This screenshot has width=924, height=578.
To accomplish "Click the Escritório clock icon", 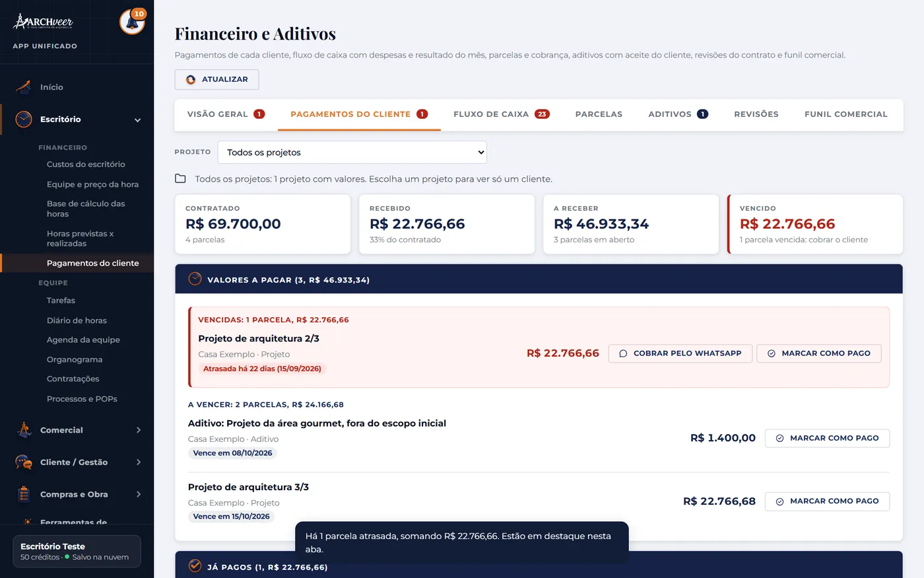I will pos(24,120).
